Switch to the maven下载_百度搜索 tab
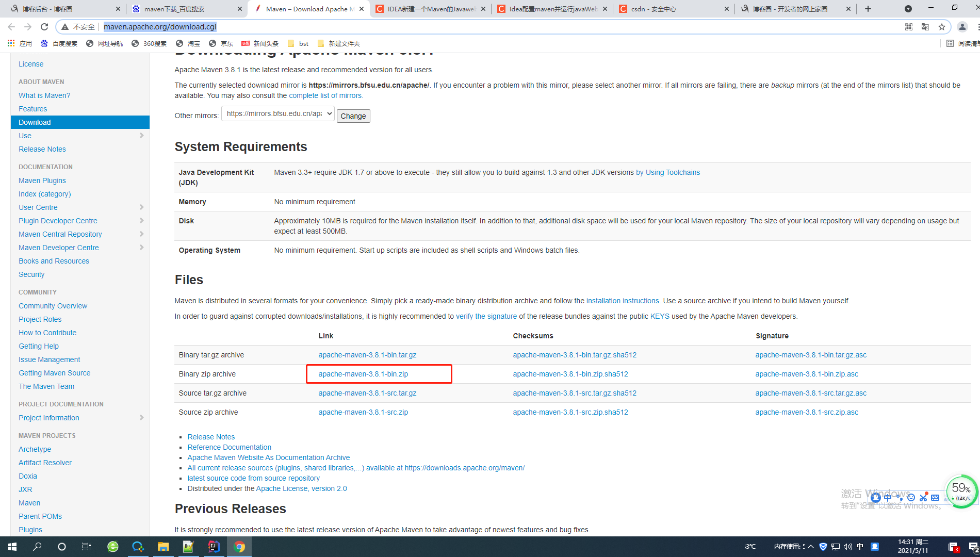The image size is (980, 557). [186, 9]
